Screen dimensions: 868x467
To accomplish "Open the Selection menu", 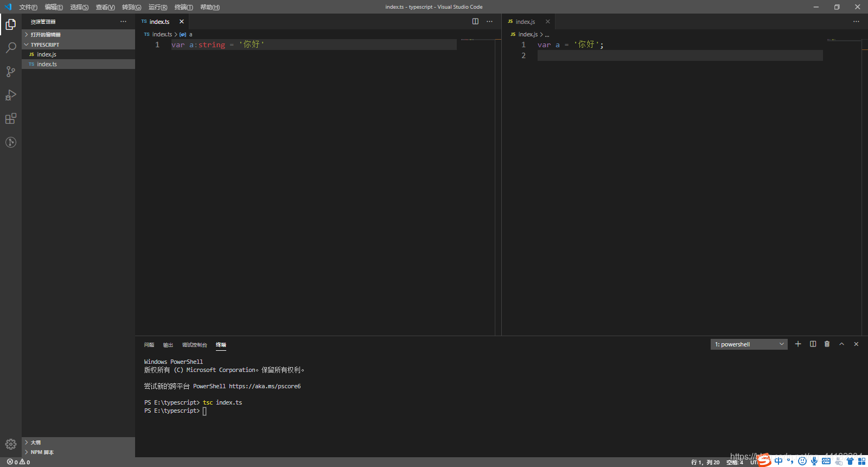I will tap(79, 7).
